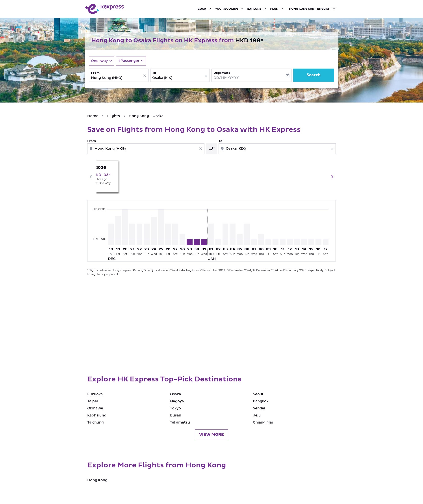Open Hong Kong under Explore More Flights

point(97,480)
